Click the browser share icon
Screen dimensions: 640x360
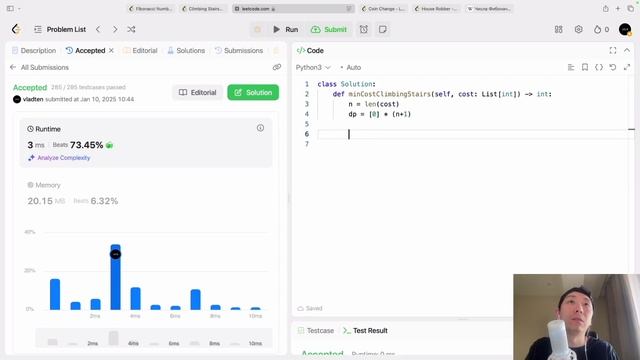[x=606, y=9]
